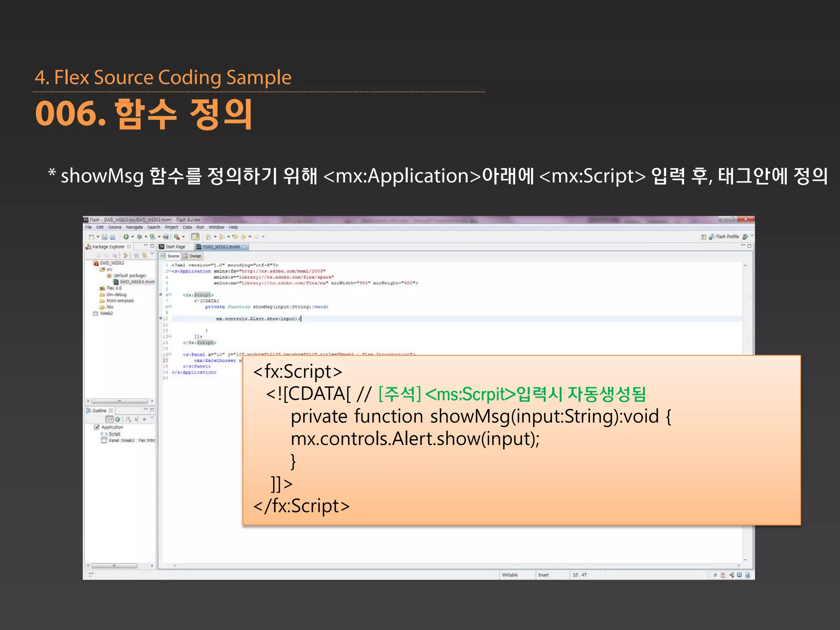The width and height of the screenshot is (840, 630).
Task: Click the New file toolbar icon
Action: coord(91,237)
